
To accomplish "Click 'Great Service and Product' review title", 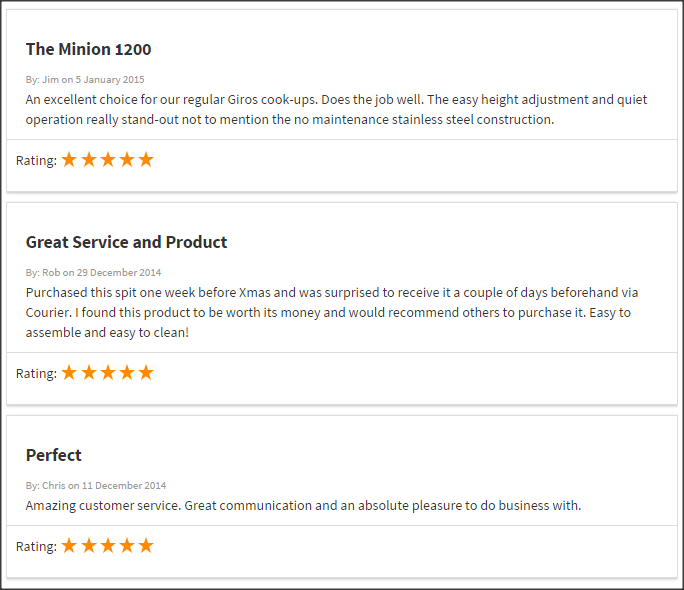I will 126,242.
